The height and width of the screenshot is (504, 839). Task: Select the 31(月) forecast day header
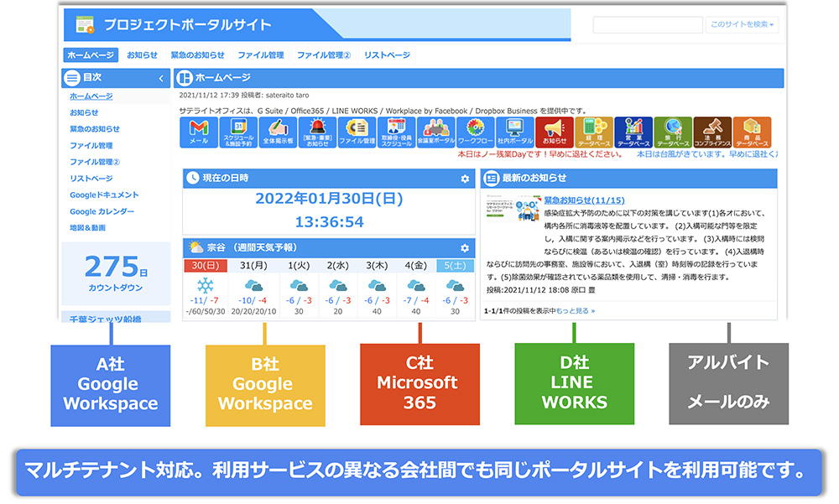point(253,266)
